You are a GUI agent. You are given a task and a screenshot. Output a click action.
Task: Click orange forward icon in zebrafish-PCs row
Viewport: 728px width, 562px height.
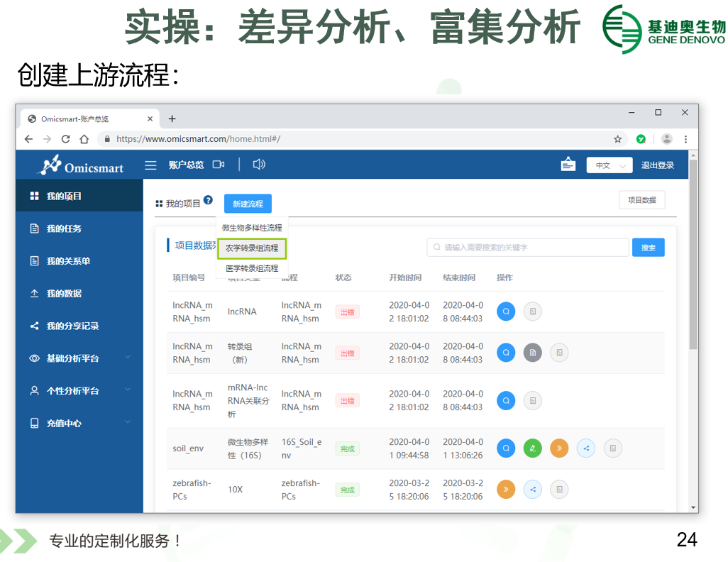(506, 490)
